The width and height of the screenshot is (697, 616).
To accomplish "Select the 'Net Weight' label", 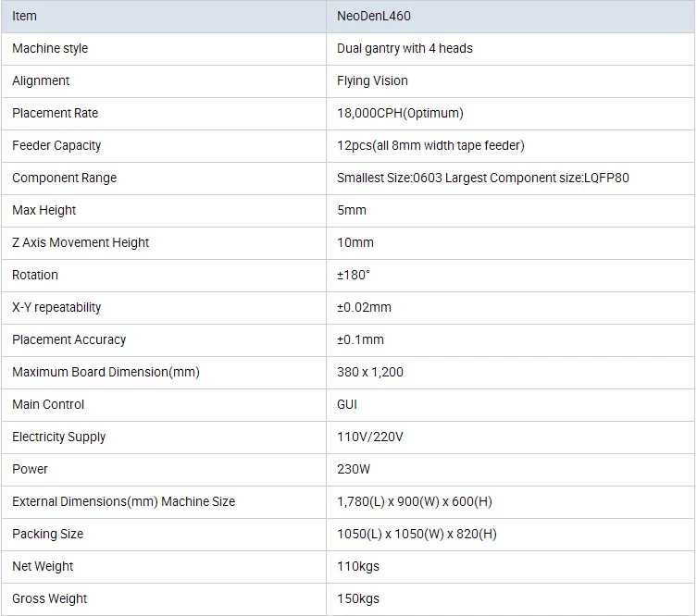I will pos(43,567).
